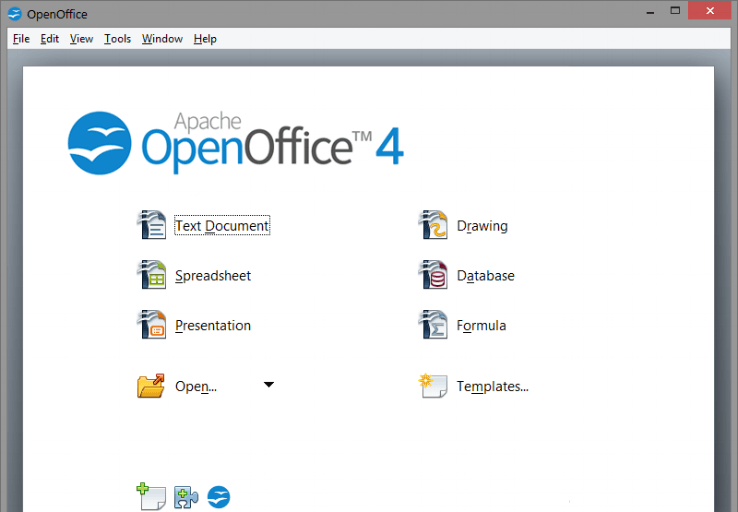This screenshot has width=738, height=512.
Task: Click the Presentation Impress icon
Action: click(152, 324)
